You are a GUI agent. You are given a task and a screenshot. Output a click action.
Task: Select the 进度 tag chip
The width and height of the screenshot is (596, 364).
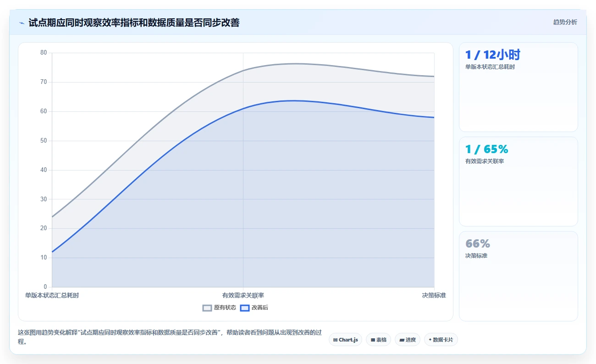pos(407,340)
